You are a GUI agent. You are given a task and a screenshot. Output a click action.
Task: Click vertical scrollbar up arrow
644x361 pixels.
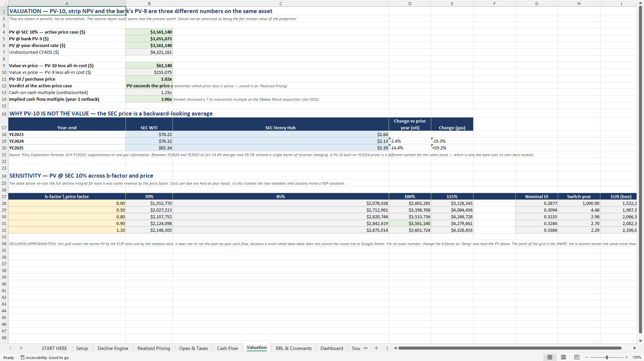point(640,3)
